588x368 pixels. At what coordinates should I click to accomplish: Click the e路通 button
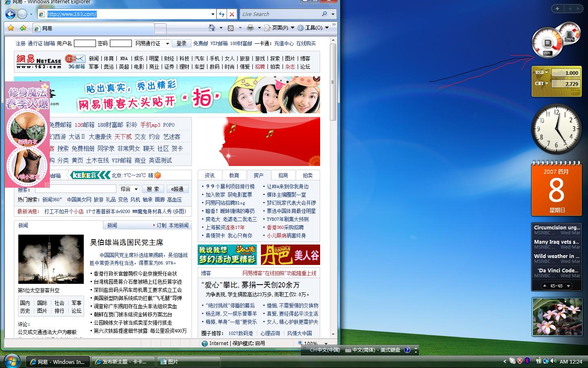(x=177, y=189)
